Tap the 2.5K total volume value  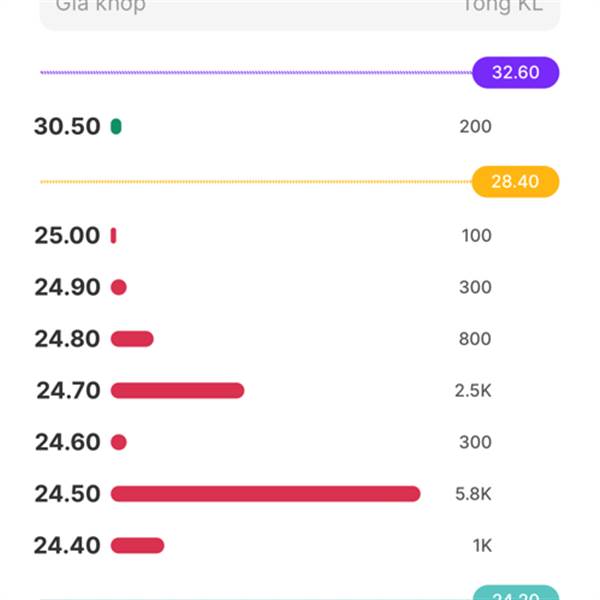(473, 391)
